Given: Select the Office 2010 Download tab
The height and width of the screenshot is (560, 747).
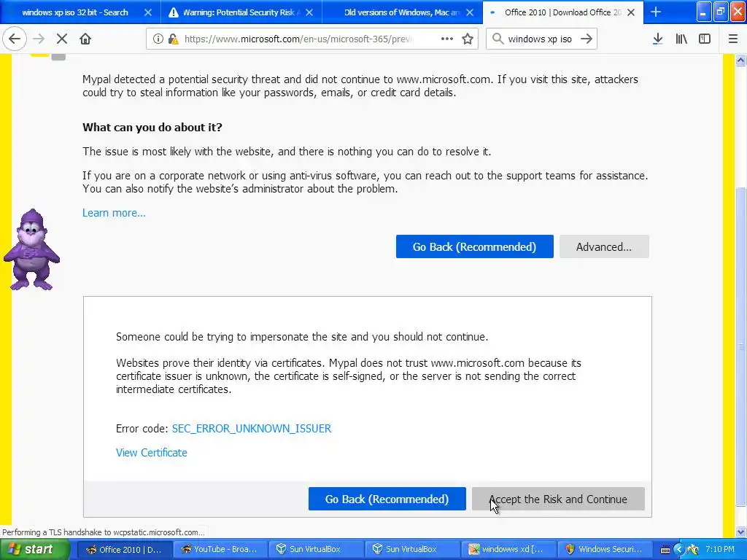Looking at the screenshot, I should coord(562,12).
